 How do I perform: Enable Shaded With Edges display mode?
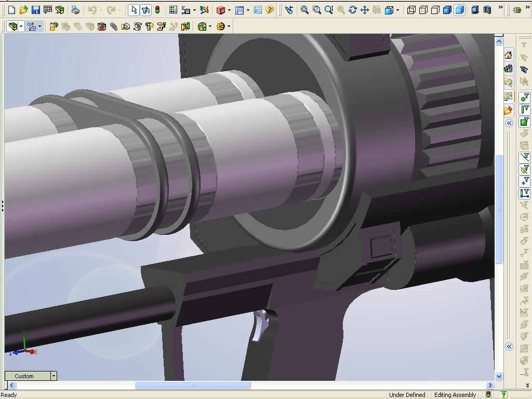[447, 10]
